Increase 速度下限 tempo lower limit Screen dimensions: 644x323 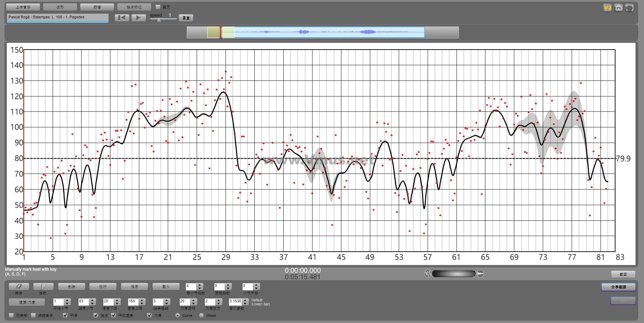point(117,300)
